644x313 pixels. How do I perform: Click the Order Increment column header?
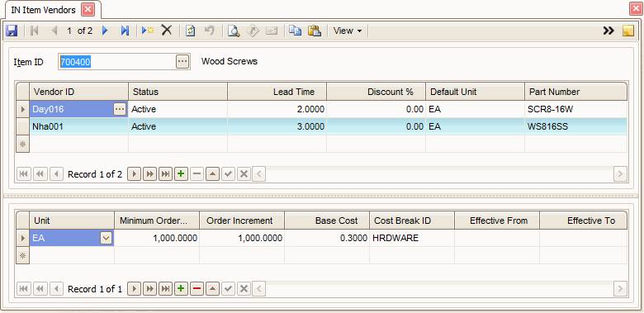pos(242,221)
